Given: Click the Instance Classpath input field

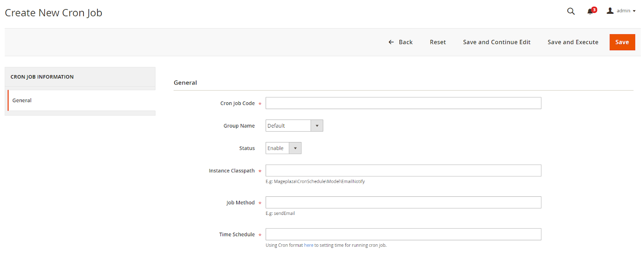Looking at the screenshot, I should [x=403, y=171].
